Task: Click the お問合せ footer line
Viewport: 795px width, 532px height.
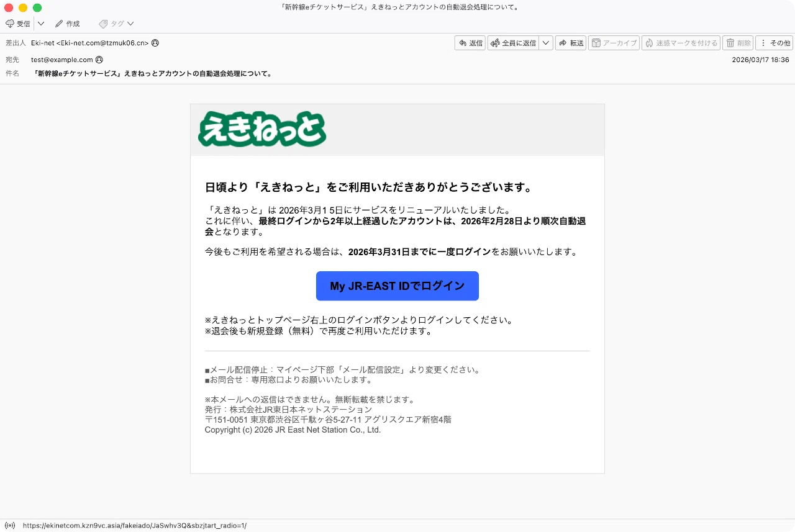Action: pyautogui.click(x=289, y=380)
